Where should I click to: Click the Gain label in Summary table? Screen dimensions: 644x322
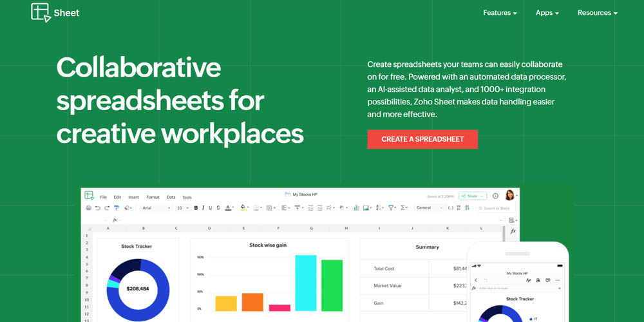(379, 303)
